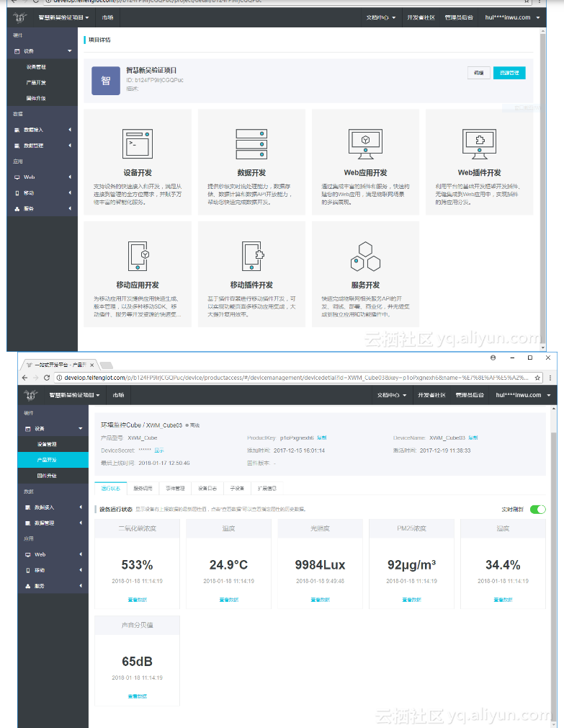Bookmark the page with star in lower browser

537,378
